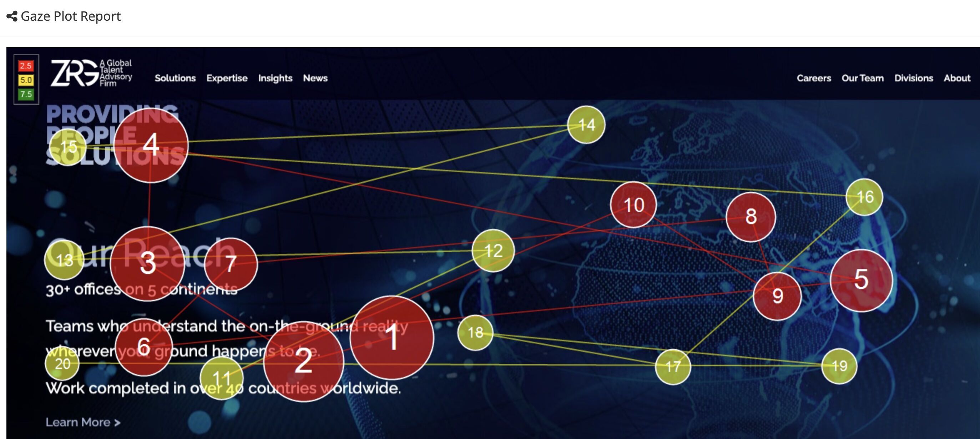This screenshot has height=439, width=980.
Task: Open the About menu item
Action: click(x=957, y=78)
